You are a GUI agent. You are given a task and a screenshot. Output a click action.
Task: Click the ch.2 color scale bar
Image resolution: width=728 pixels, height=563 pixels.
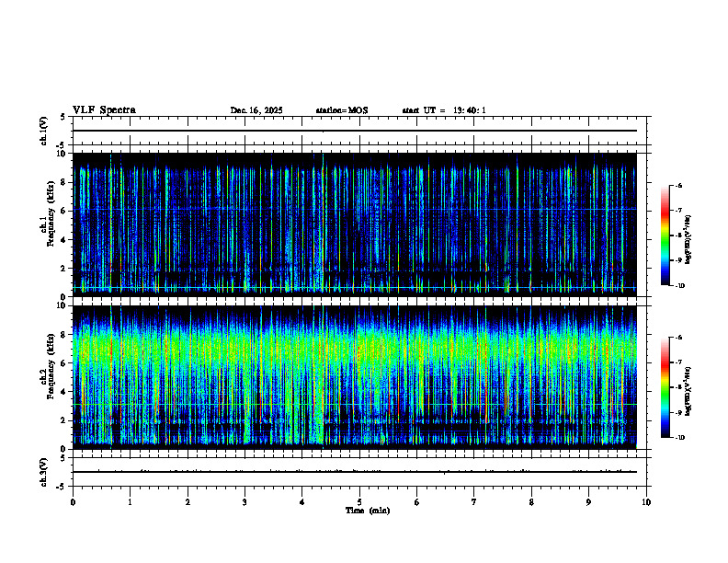(665, 387)
